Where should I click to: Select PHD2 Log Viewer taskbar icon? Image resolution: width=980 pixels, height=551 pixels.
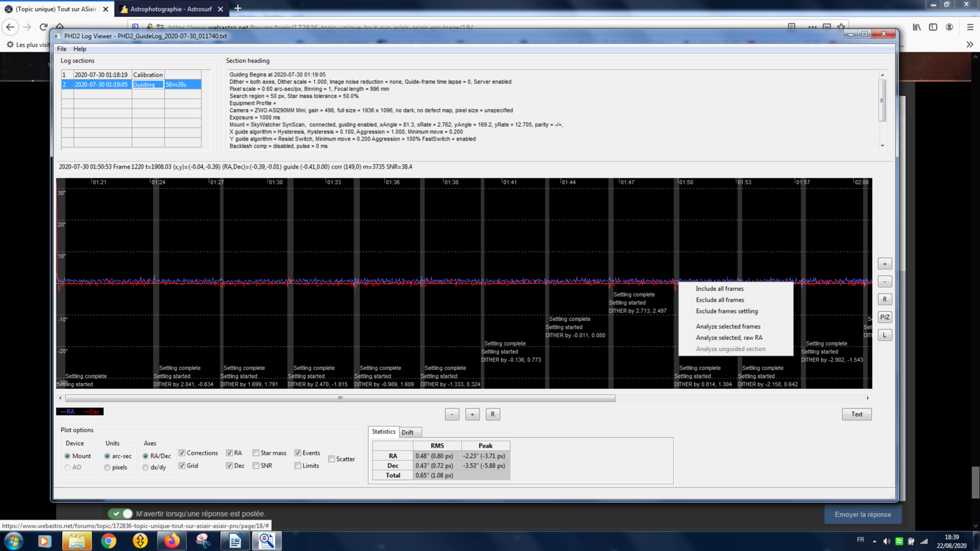click(267, 541)
